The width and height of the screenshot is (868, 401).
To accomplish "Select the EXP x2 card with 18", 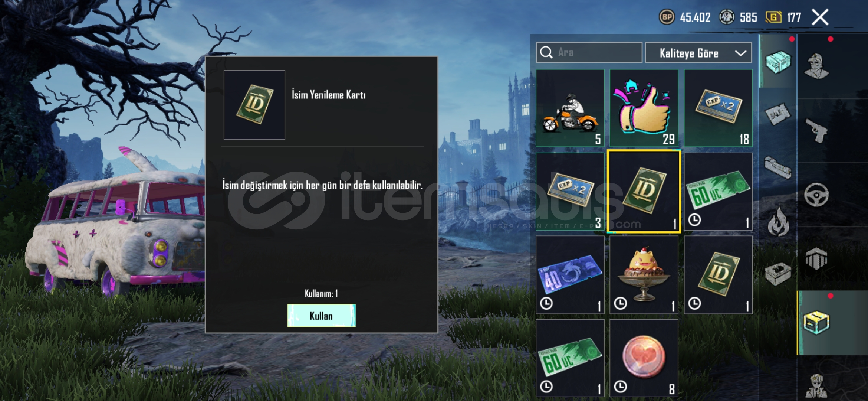I will coord(718,108).
